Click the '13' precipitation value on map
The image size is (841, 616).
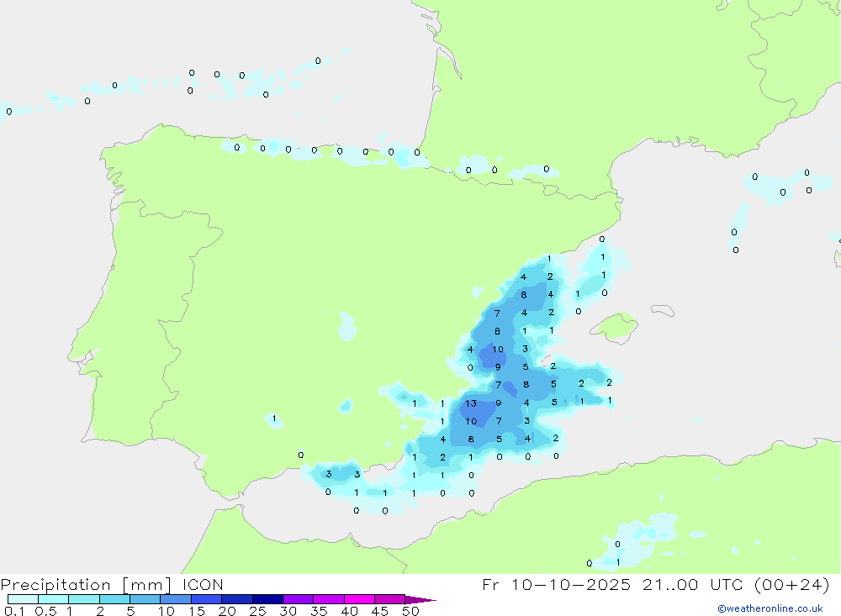pyautogui.click(x=471, y=403)
